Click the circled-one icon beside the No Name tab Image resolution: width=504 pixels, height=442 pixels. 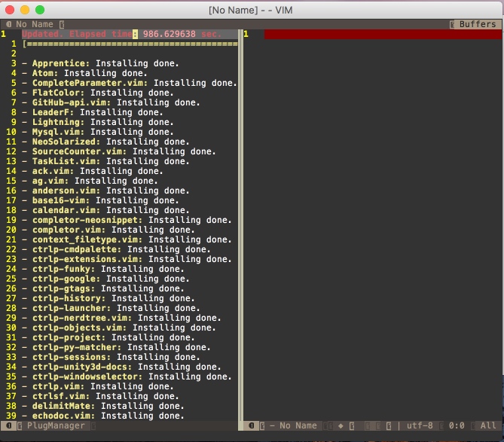tap(9, 24)
